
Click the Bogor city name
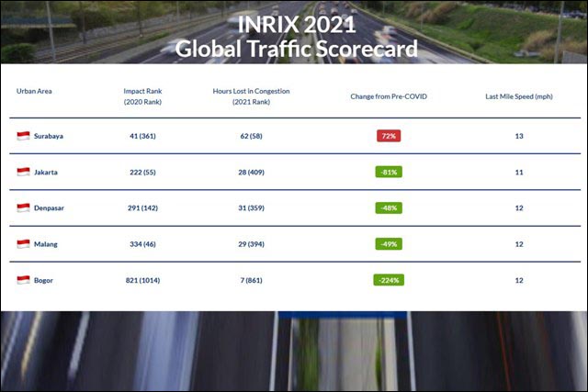click(x=44, y=280)
